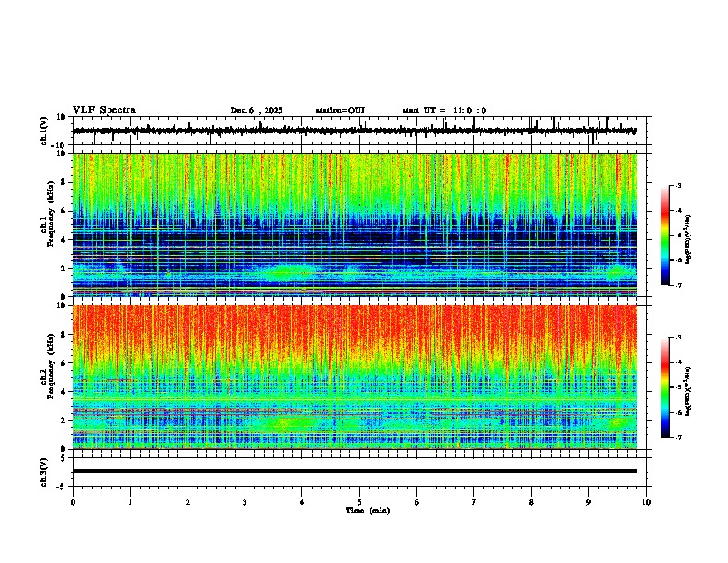728x563 pixels.
Task: Click the time axis tick label '2'
Action: [188, 502]
